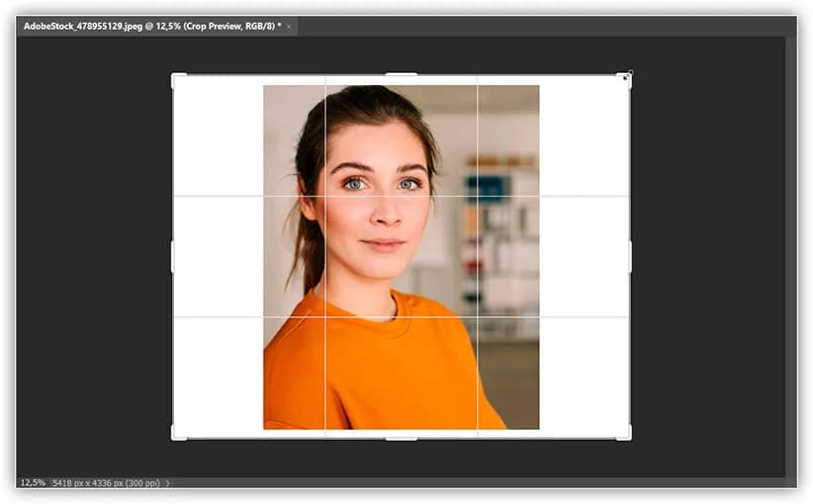Click the woman's face in the portrait
813x504 pixels.
[381, 198]
